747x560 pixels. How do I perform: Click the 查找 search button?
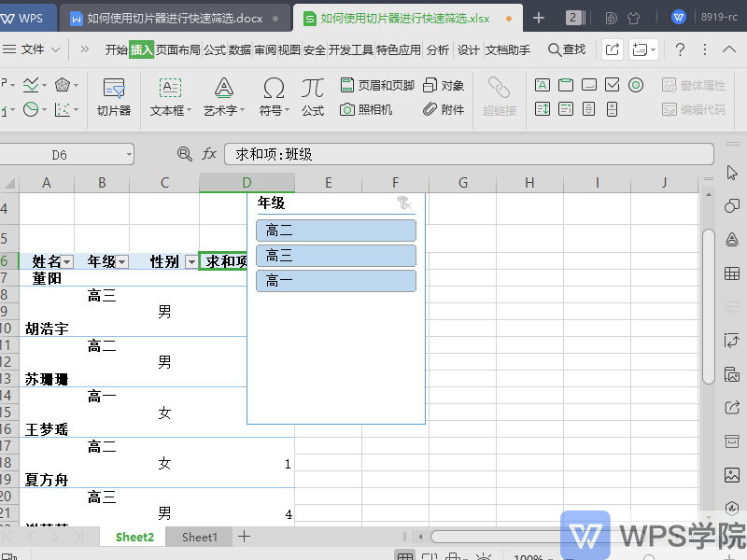567,49
